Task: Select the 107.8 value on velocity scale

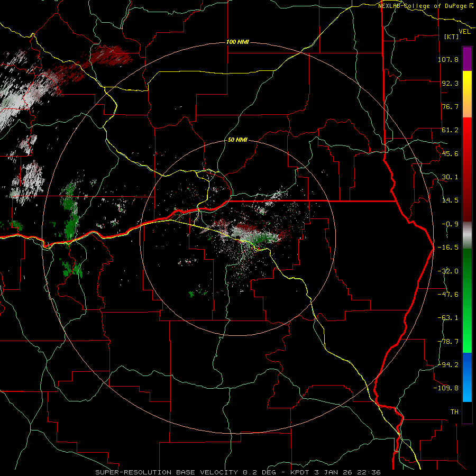Action: point(448,59)
